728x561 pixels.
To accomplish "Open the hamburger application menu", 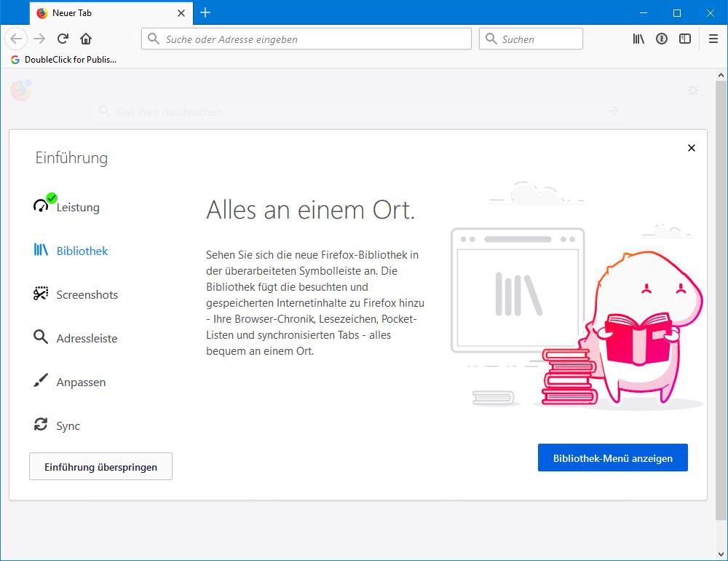I will (x=713, y=39).
